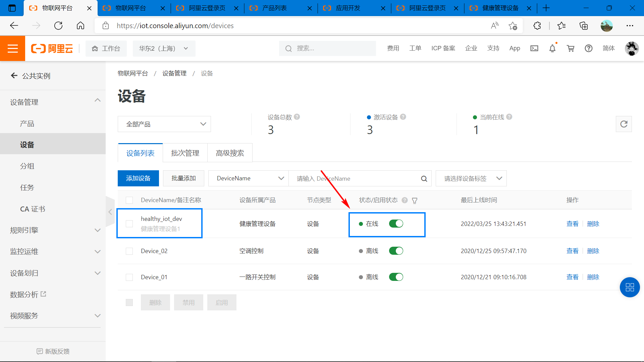Image resolution: width=644 pixels, height=362 pixels.
Task: Open 任务 in the sidebar
Action: pyautogui.click(x=27, y=188)
